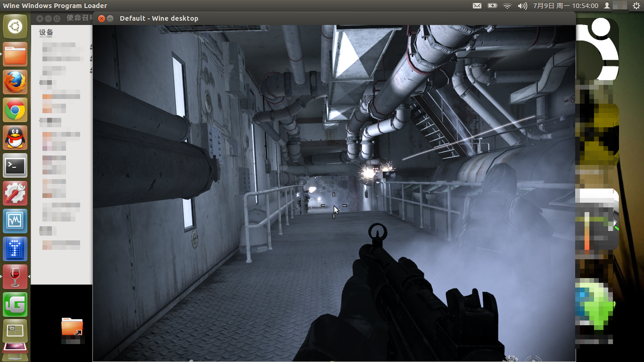Screen dimensions: 644x362
Task: Close the Default - Wine desktop window
Action: 101,18
